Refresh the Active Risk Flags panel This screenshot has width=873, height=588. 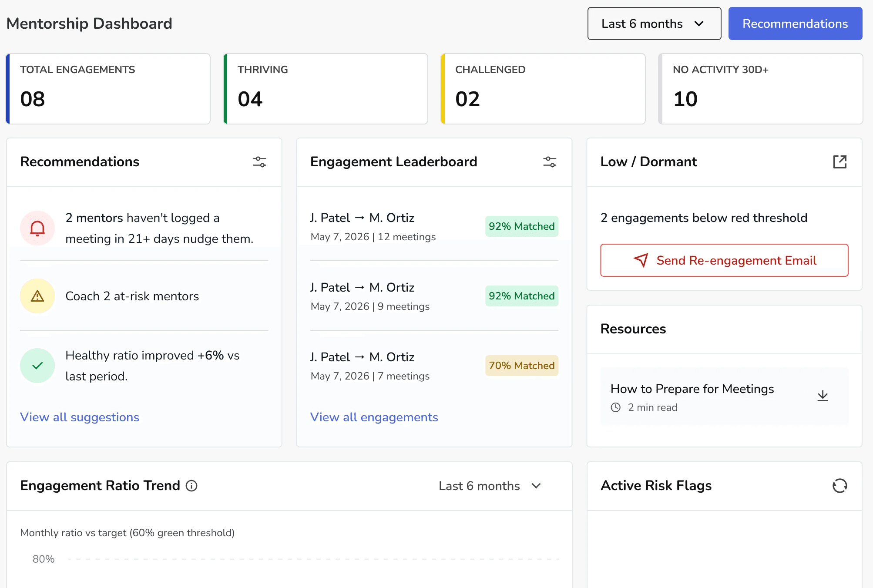click(x=839, y=486)
